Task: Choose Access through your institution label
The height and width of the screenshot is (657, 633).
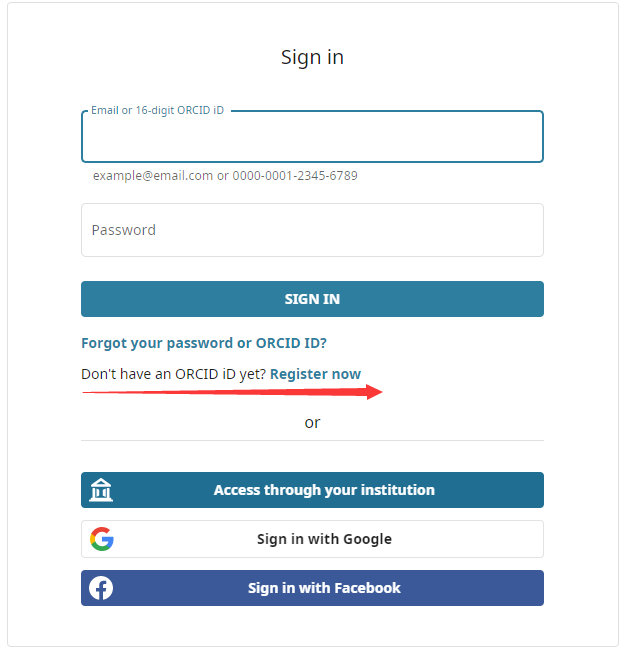Action: click(324, 490)
